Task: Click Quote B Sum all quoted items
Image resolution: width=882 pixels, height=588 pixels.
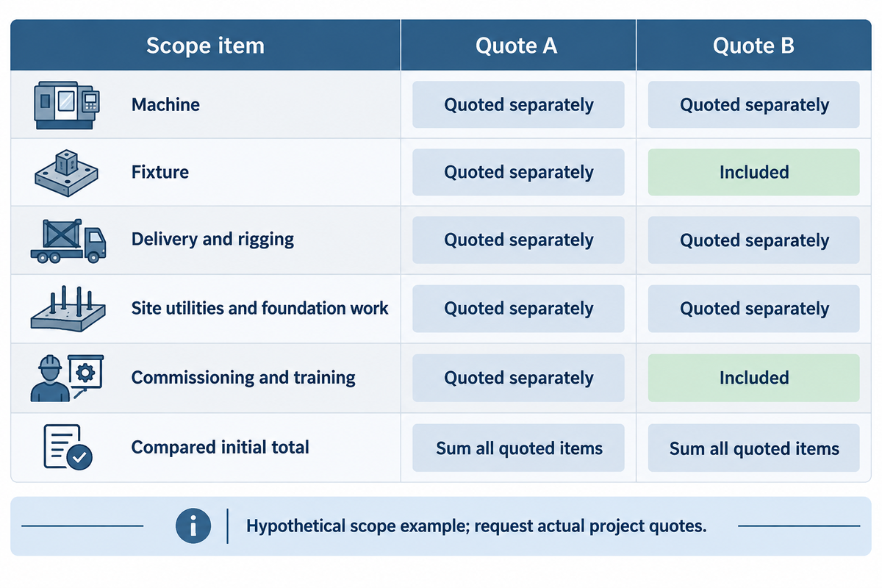Action: pos(753,448)
